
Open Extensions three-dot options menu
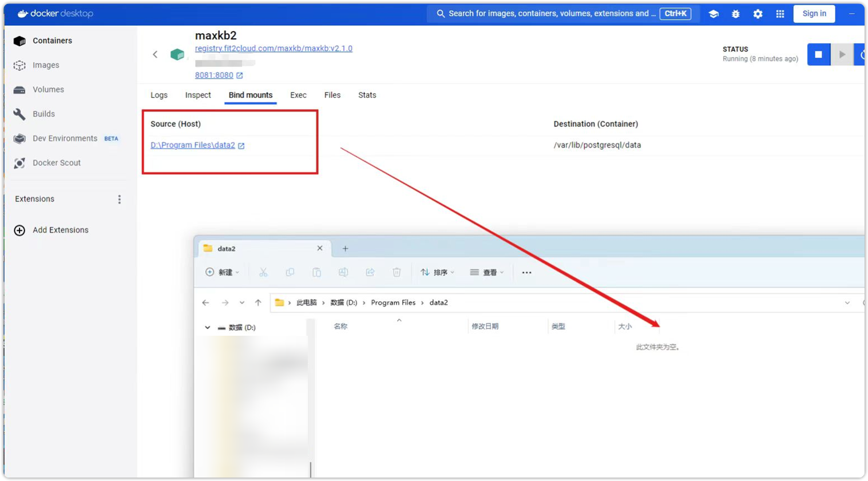click(x=119, y=199)
